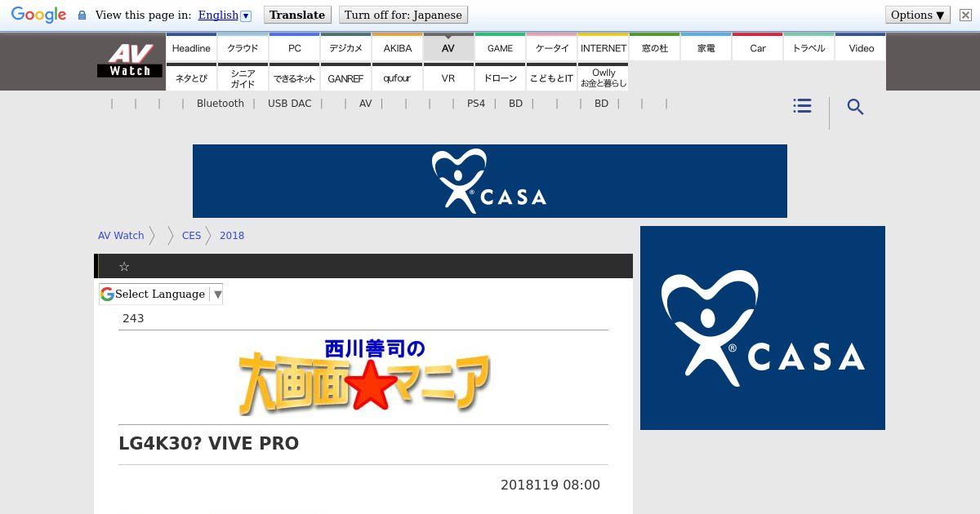Select the AV tab

pos(448,47)
